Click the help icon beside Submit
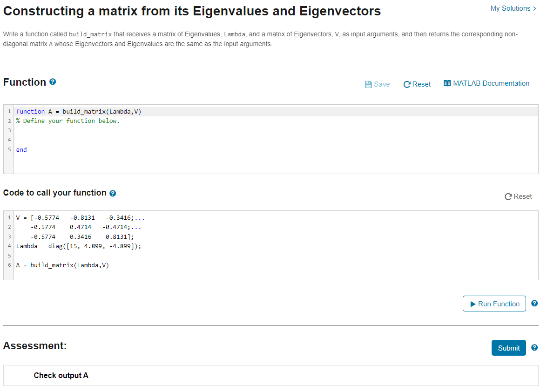 [534, 348]
